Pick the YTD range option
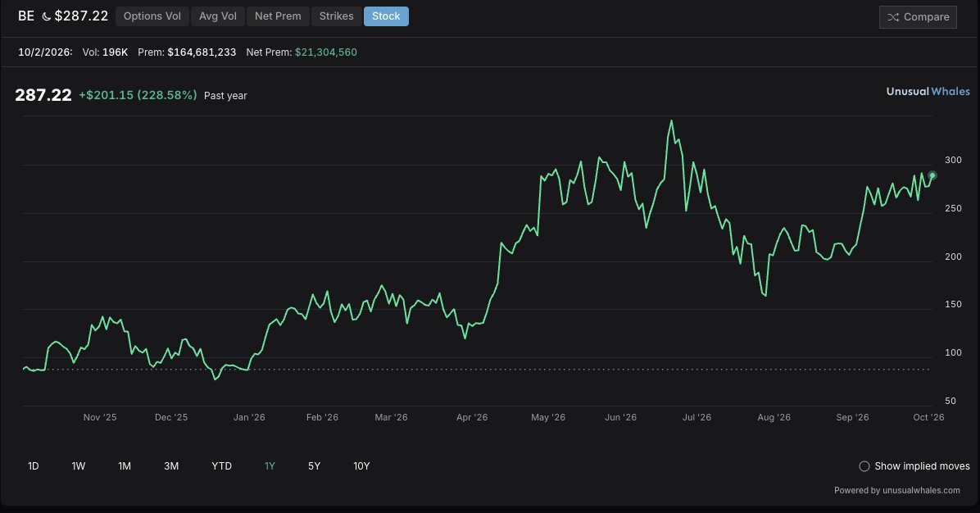This screenshot has height=513, width=980. pyautogui.click(x=221, y=466)
